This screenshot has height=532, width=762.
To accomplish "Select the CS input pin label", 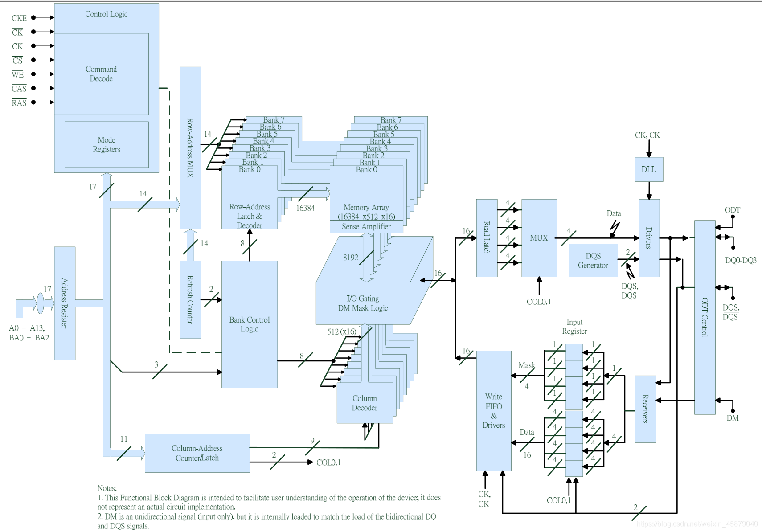I will (17, 60).
